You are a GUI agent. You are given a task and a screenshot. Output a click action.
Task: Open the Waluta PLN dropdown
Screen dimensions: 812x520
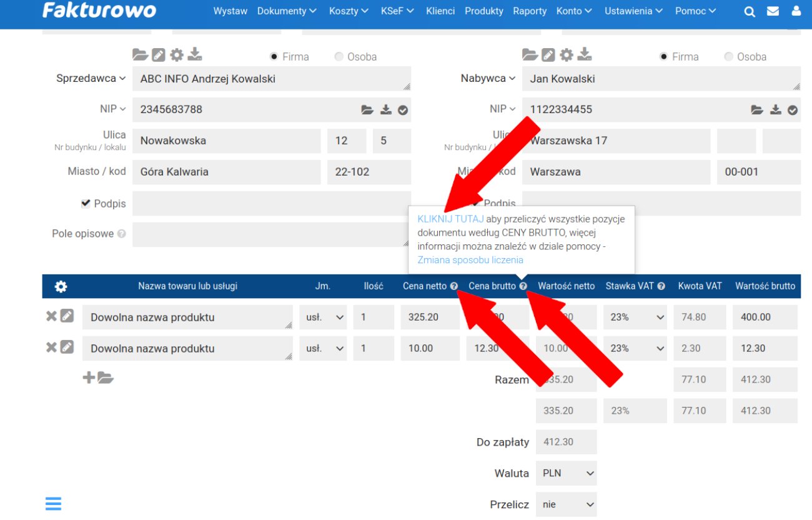point(566,473)
